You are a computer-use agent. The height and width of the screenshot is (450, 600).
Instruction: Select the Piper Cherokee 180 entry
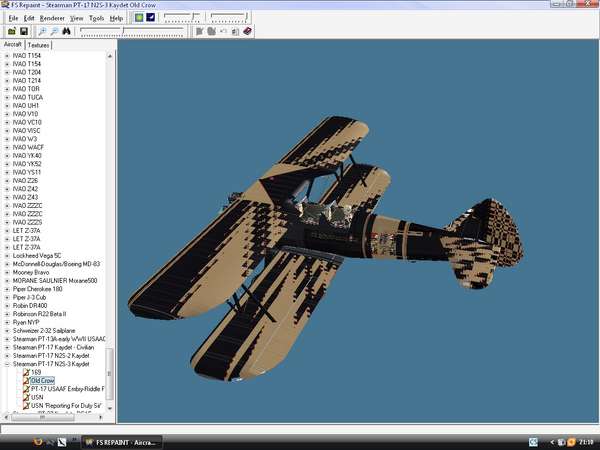pos(38,289)
